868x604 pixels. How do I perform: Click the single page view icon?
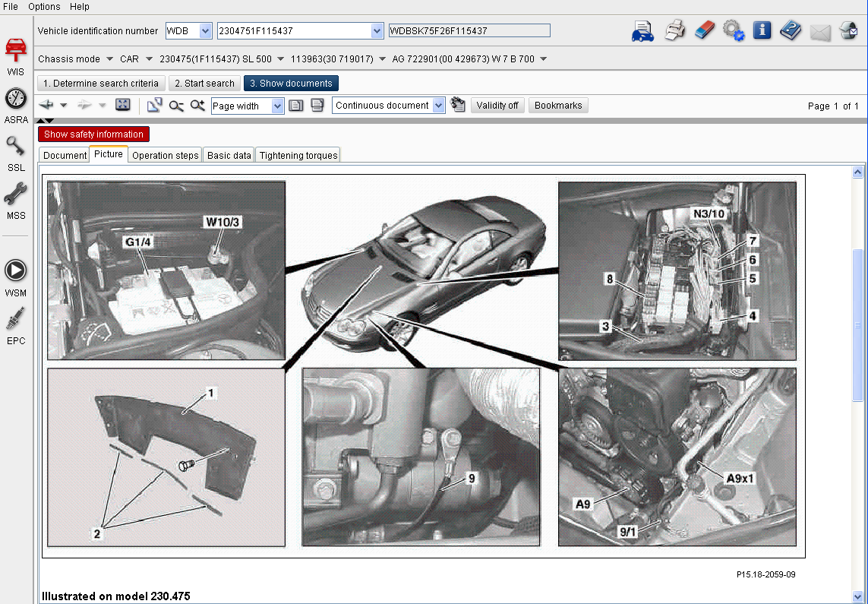coord(296,105)
